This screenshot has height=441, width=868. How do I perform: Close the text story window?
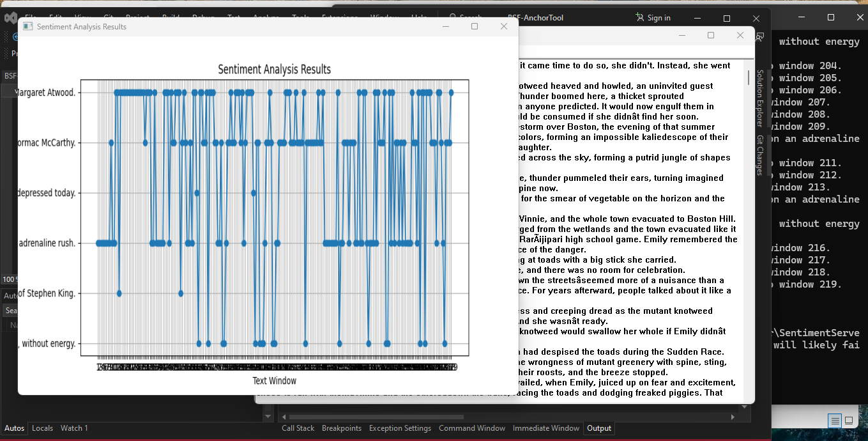[740, 35]
